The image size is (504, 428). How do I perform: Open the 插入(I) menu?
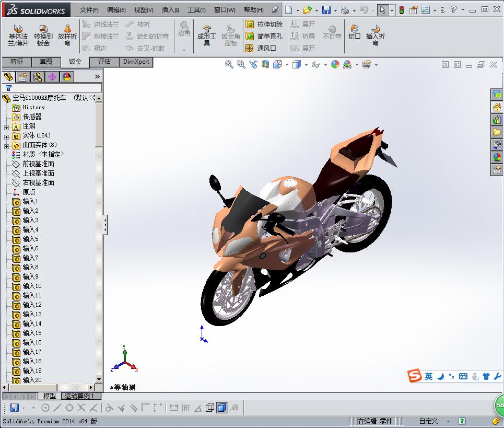(x=170, y=10)
